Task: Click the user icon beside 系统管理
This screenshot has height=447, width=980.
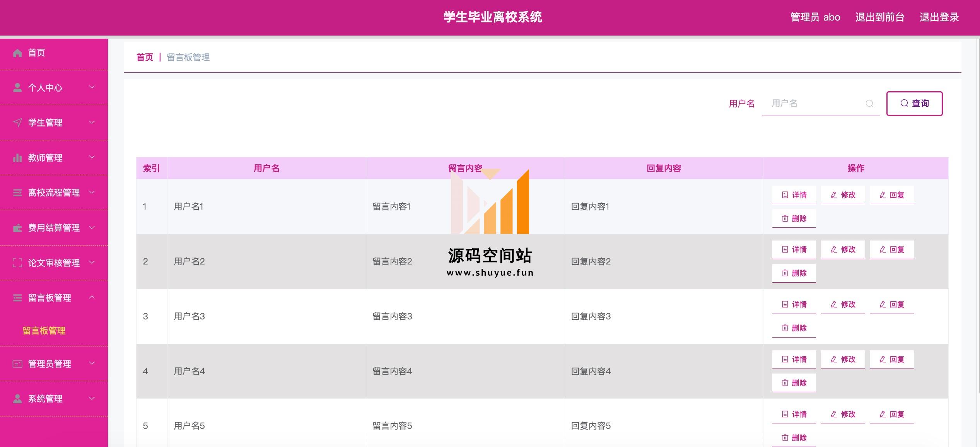Action: point(17,399)
